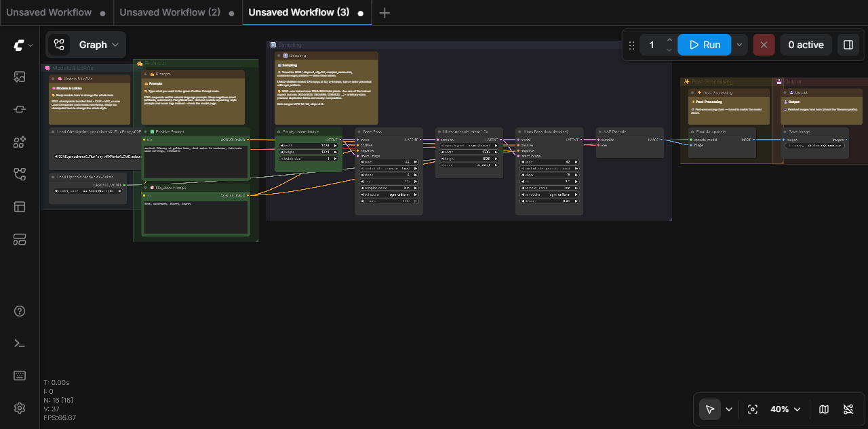
Task: Toggle the right side panel icon
Action: click(848, 45)
